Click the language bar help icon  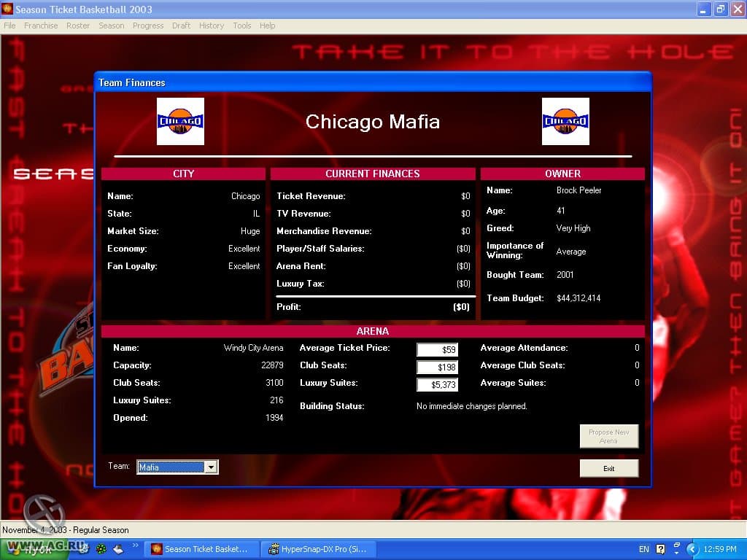click(660, 549)
